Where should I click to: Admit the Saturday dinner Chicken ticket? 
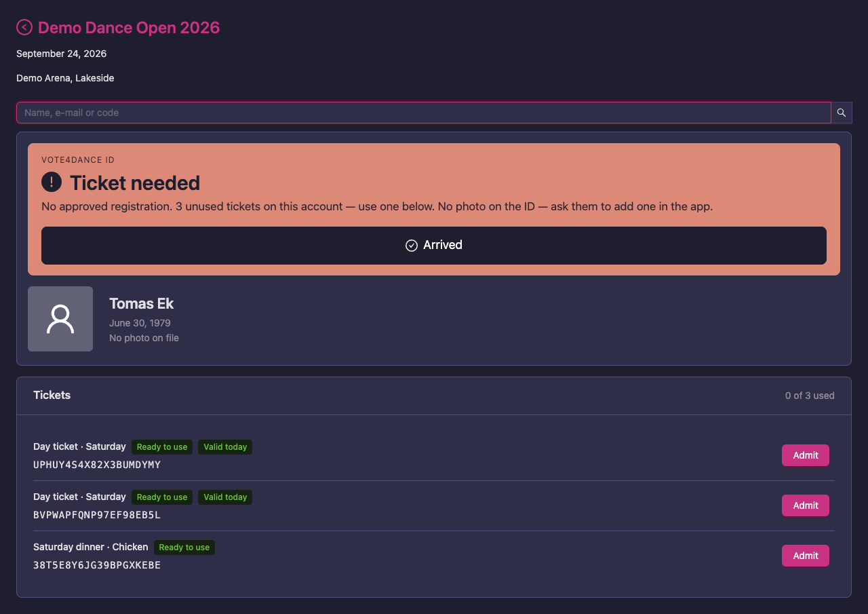tap(806, 556)
